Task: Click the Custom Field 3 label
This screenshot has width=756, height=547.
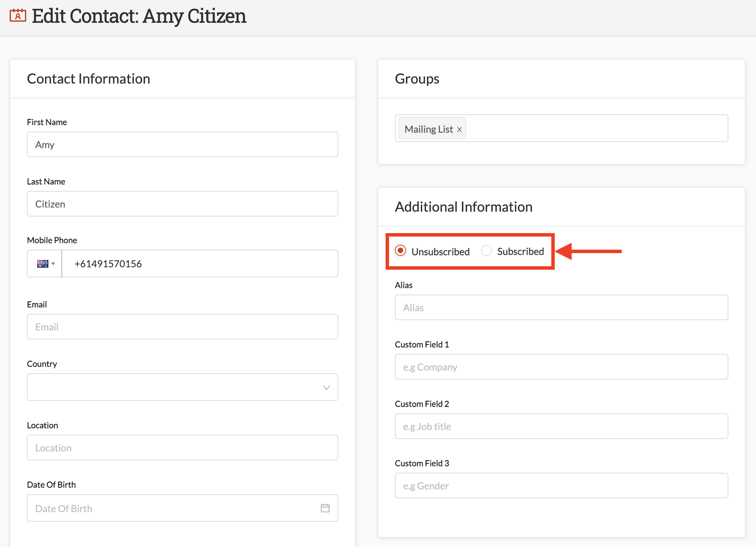Action: pyautogui.click(x=422, y=463)
